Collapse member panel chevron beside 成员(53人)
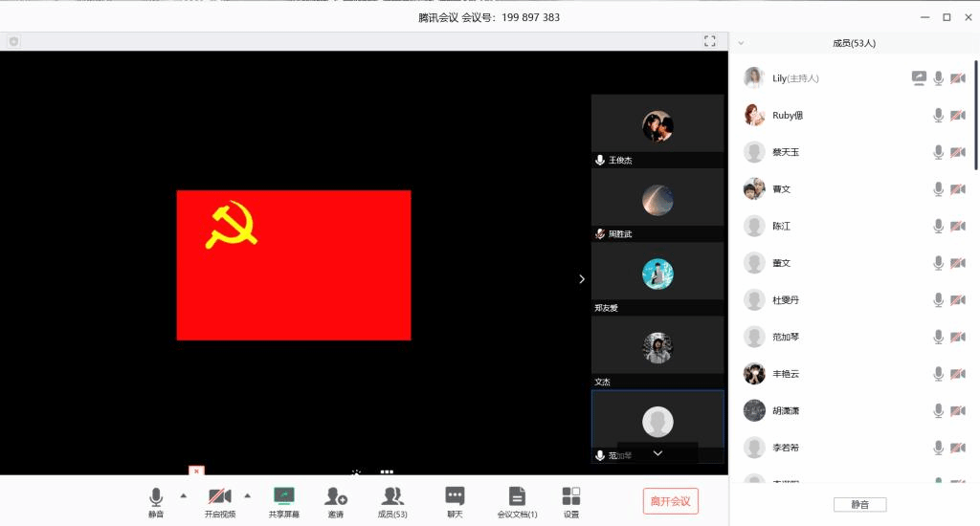 741,43
